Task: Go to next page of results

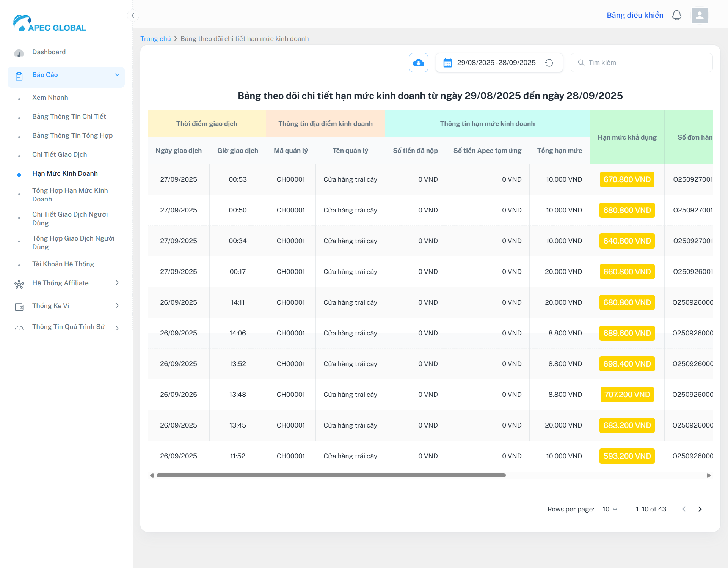Action: tap(700, 509)
